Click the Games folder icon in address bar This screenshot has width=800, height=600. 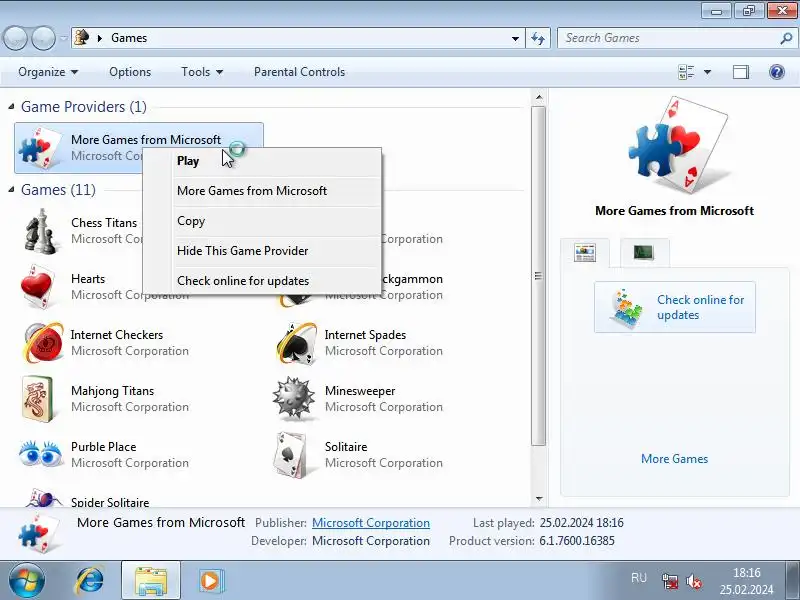click(x=82, y=37)
